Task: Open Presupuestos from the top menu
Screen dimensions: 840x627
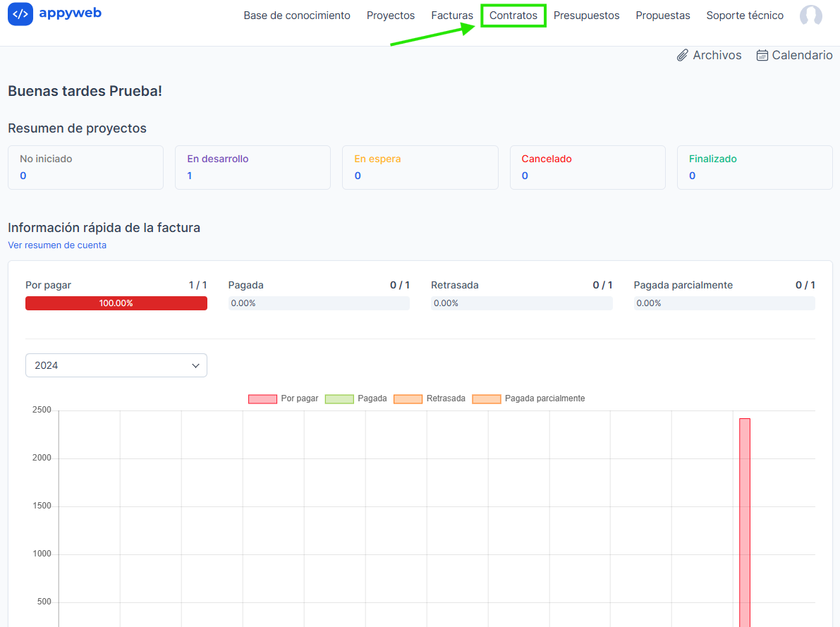Action: click(586, 16)
